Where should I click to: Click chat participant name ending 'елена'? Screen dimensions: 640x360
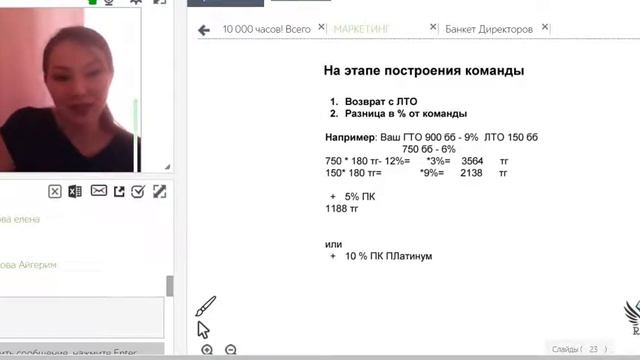point(20,219)
